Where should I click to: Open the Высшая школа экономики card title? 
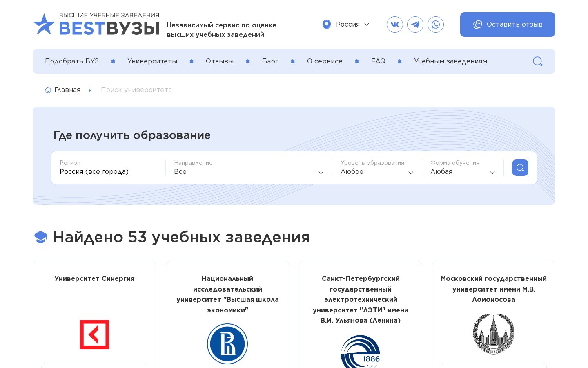tap(227, 294)
